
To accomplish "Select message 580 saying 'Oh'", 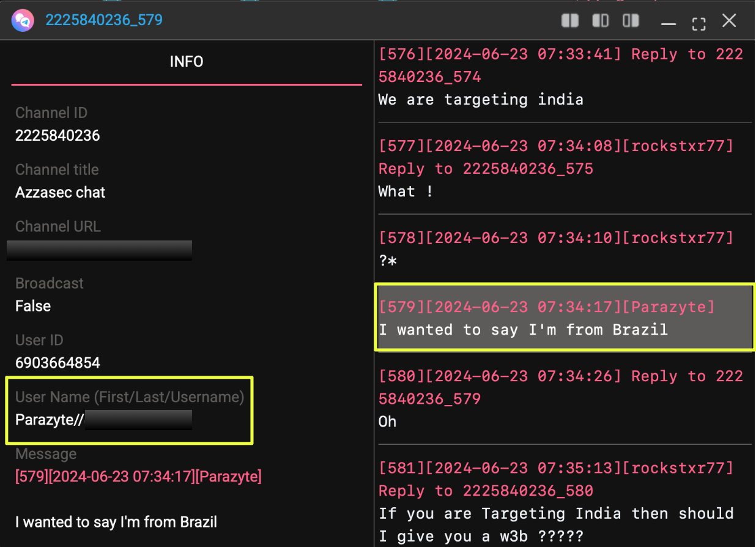I will coord(560,398).
